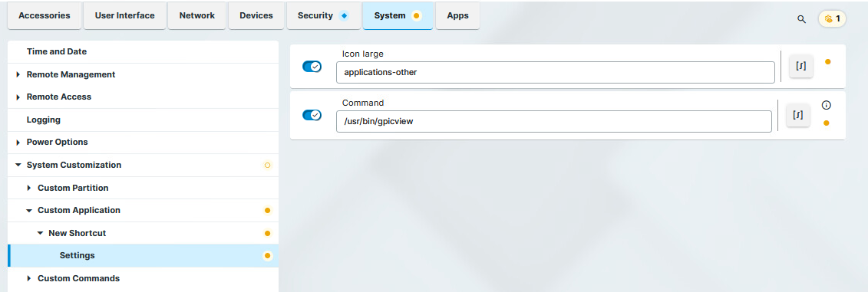Expand the Custom Commands tree node
This screenshot has width=868, height=292.
pyautogui.click(x=29, y=278)
